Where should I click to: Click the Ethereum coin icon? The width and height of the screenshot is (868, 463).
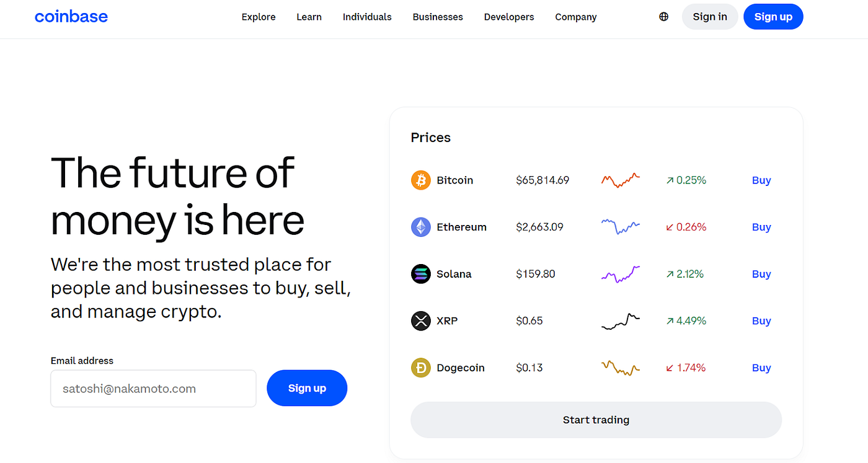pos(420,227)
